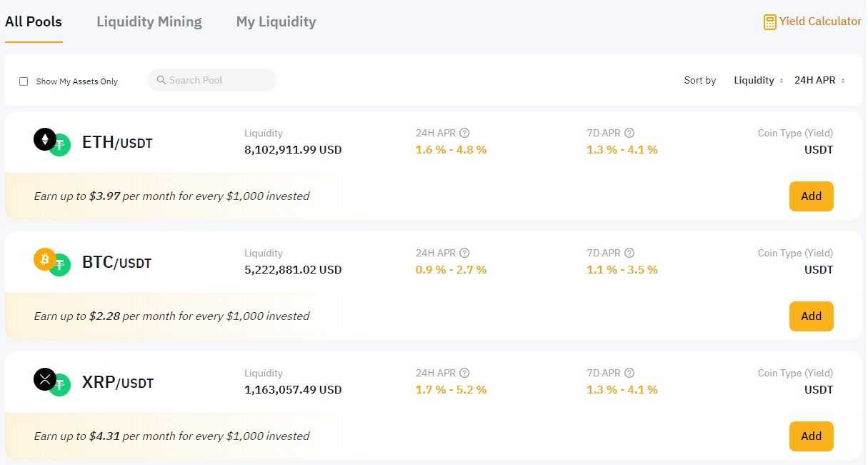Enable the Show My Assets Only checkbox
The image size is (868, 465).
click(x=24, y=81)
